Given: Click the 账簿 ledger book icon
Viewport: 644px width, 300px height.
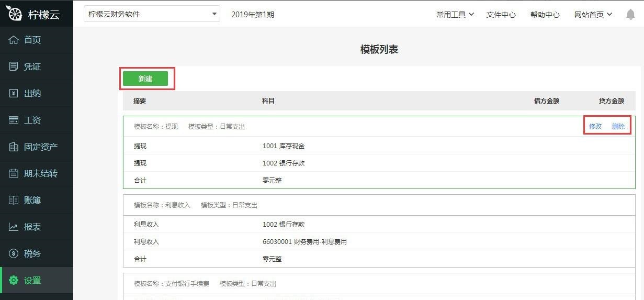Looking at the screenshot, I should pos(14,200).
